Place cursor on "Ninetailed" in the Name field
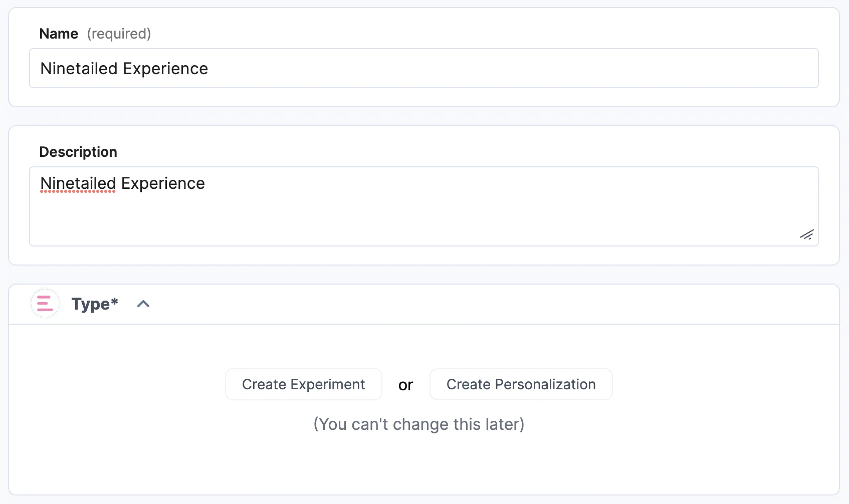This screenshot has width=849, height=504. pos(79,69)
